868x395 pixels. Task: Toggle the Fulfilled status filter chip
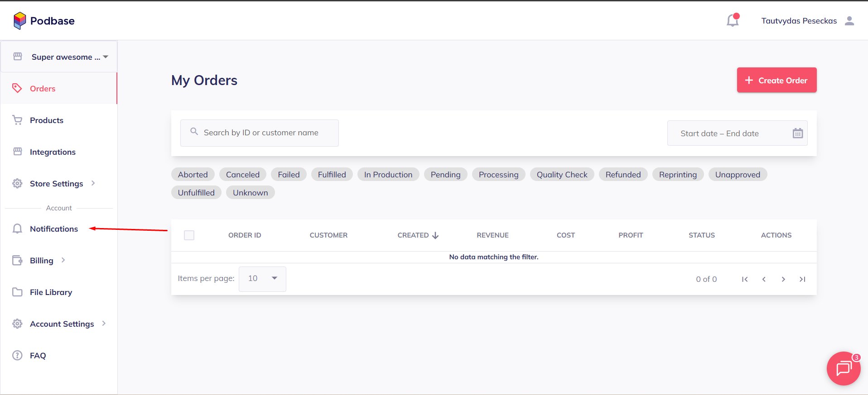click(x=332, y=175)
